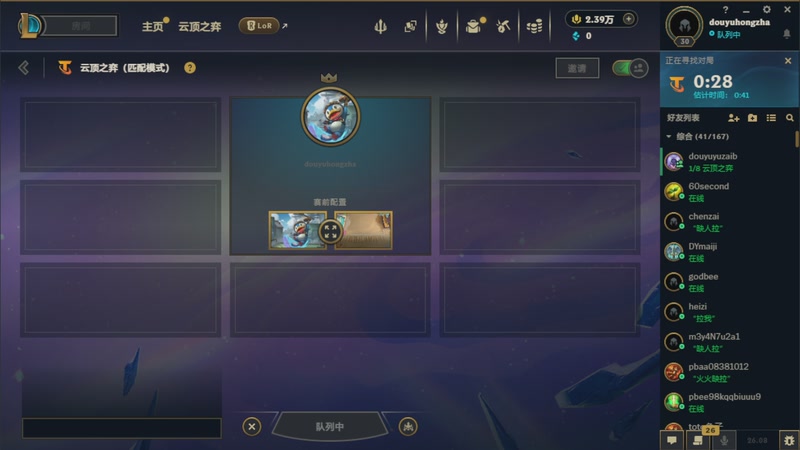Screen dimensions: 800x450
Task: Go back with the left chevron arrow
Action: pyautogui.click(x=23, y=68)
